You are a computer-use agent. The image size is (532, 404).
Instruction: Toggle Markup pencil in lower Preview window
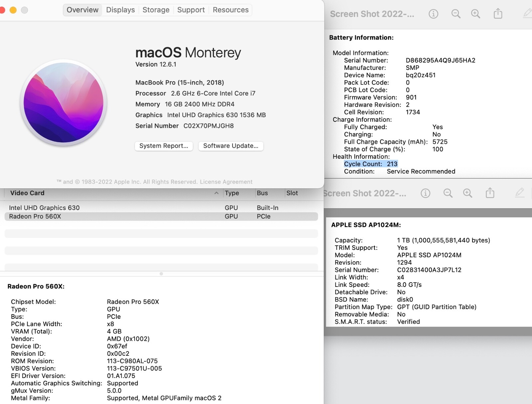pos(519,193)
